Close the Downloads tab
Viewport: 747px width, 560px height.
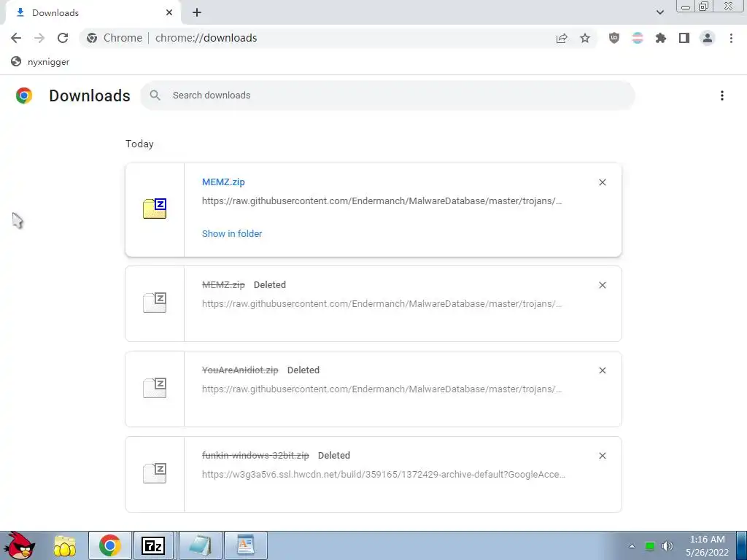pos(169,13)
